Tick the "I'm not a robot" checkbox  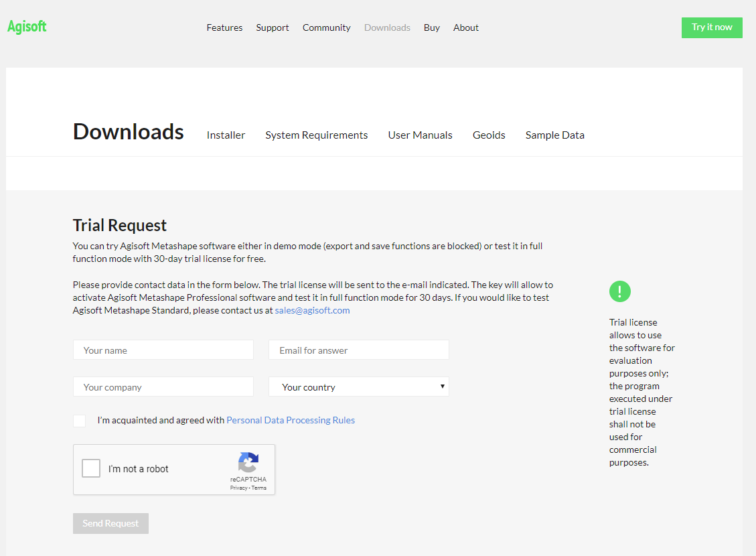[x=91, y=468]
